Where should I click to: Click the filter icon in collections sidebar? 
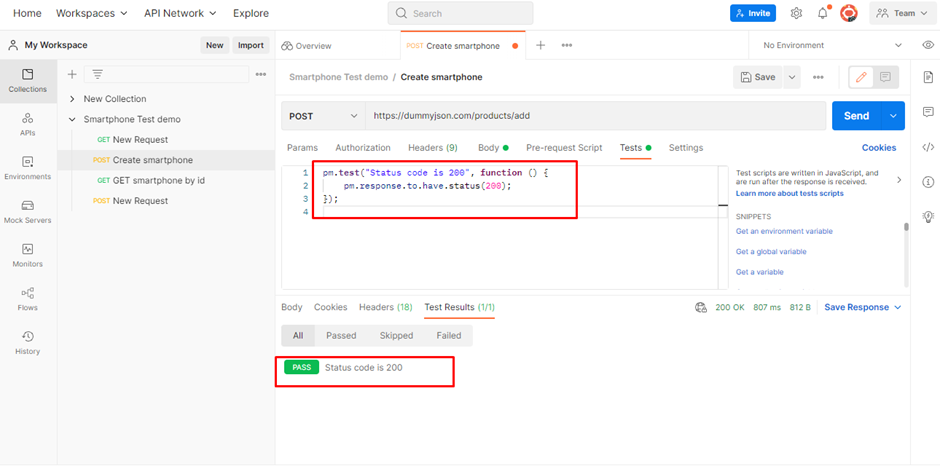(97, 74)
